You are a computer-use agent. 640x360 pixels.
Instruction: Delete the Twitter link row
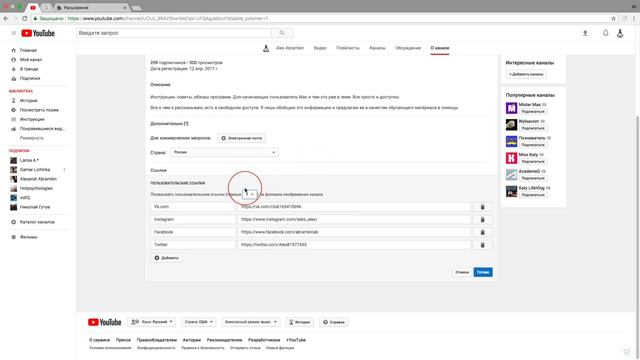(x=482, y=245)
